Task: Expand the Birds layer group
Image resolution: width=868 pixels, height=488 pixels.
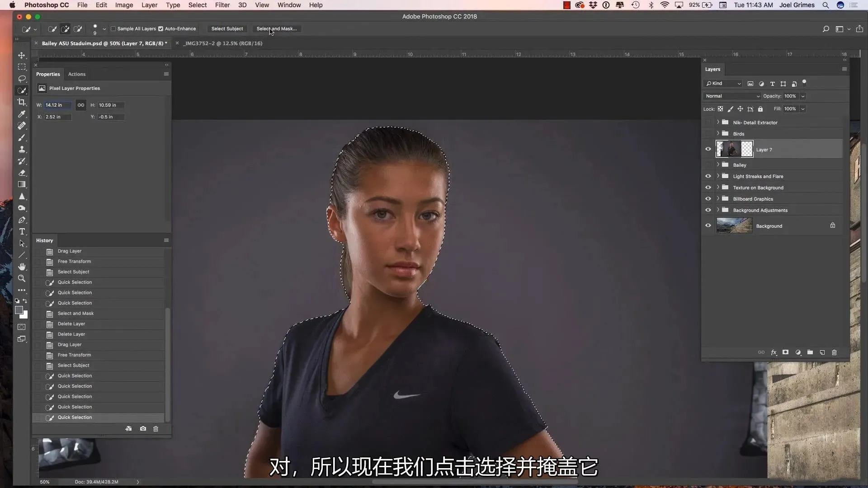Action: [718, 133]
